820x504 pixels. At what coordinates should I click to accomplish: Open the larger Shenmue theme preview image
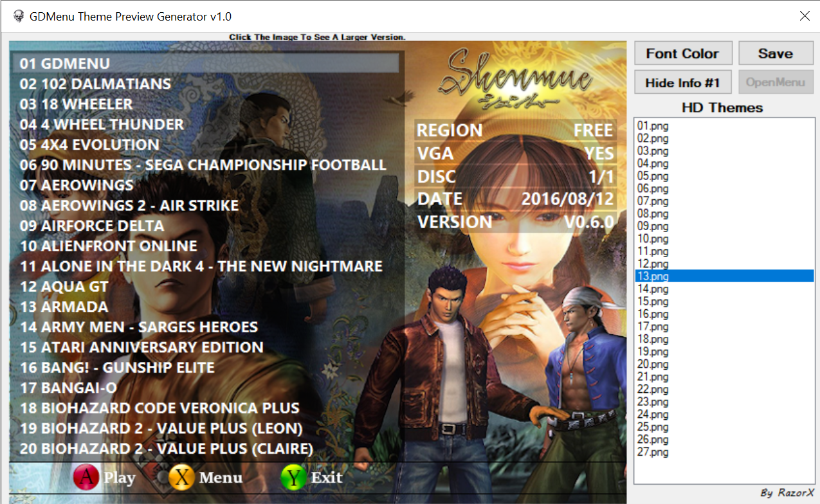click(x=317, y=273)
